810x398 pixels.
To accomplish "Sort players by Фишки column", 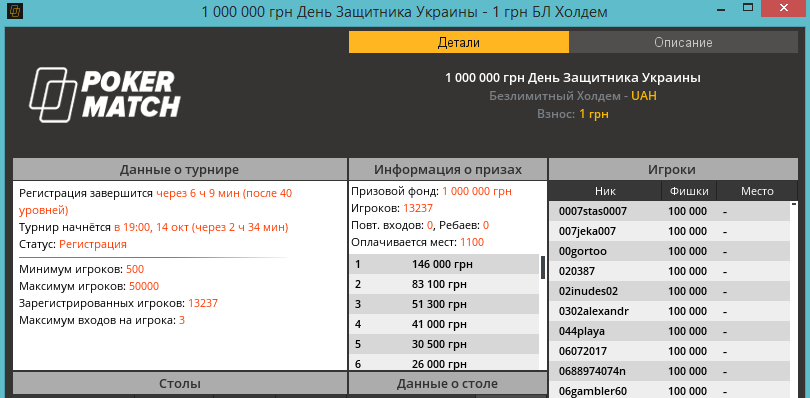I will (x=689, y=191).
